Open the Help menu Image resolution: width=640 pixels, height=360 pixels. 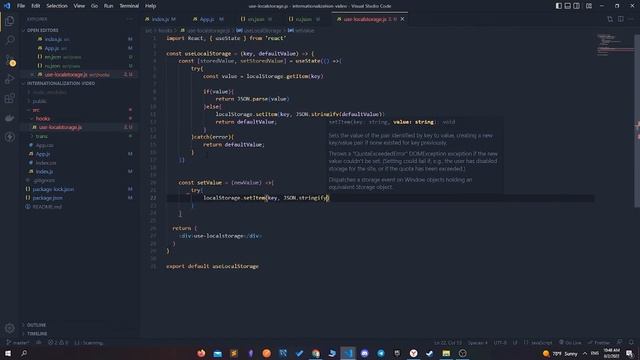click(151, 6)
